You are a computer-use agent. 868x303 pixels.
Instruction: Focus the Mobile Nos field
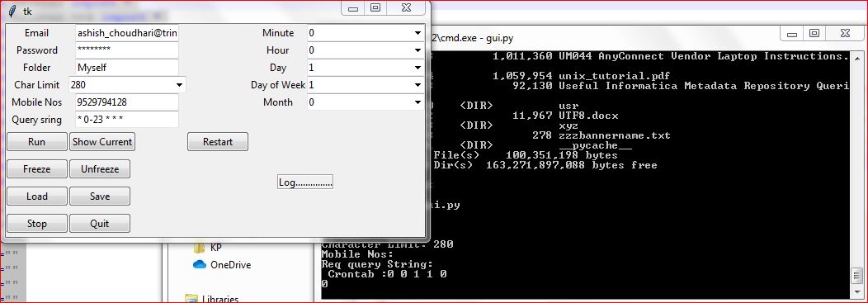(127, 102)
